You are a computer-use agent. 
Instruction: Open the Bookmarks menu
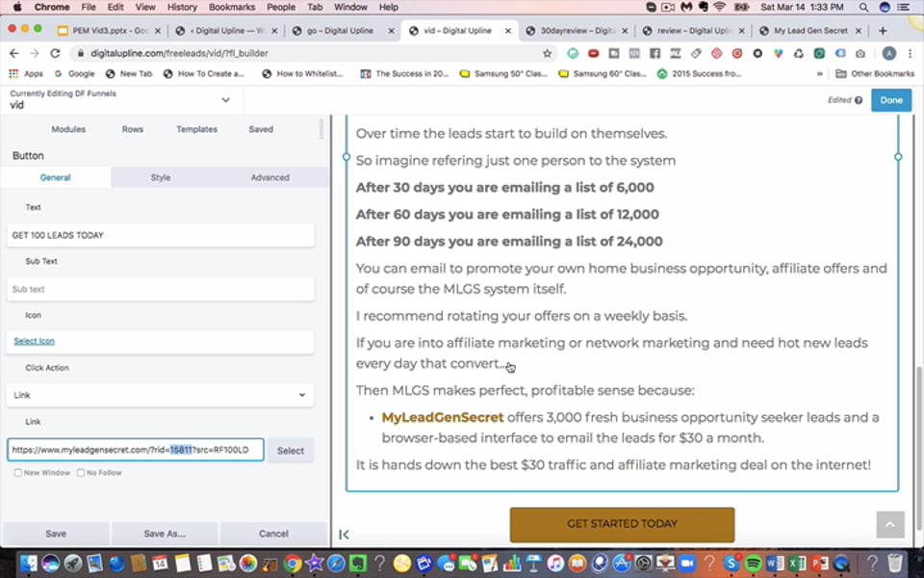(x=230, y=7)
